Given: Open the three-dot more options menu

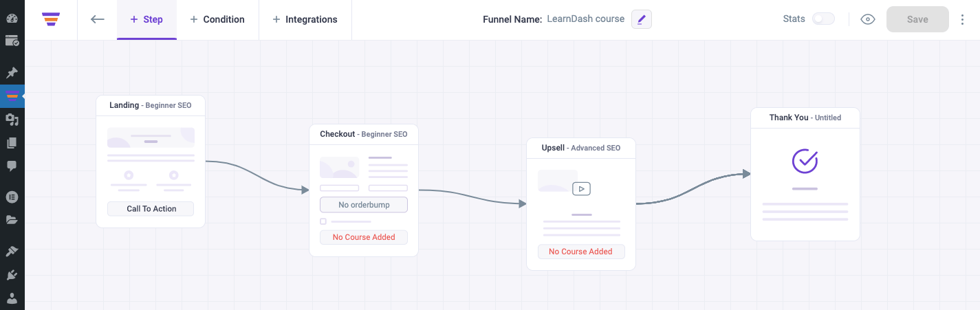Looking at the screenshot, I should [962, 19].
